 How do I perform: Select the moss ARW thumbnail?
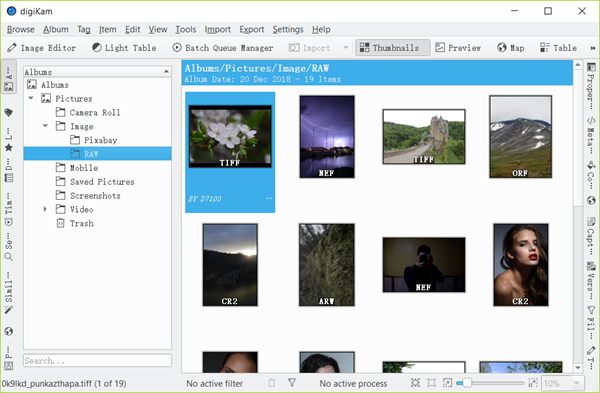coord(327,265)
